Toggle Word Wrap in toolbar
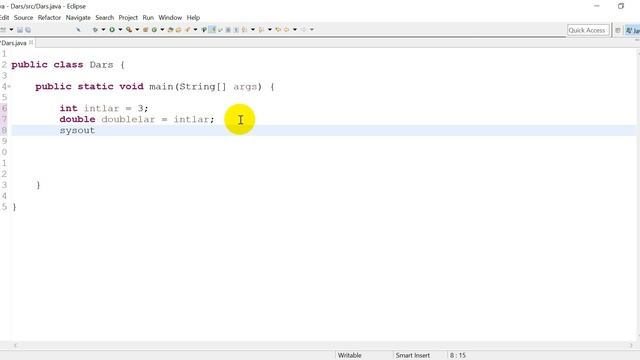640x360 pixels. click(220, 29)
